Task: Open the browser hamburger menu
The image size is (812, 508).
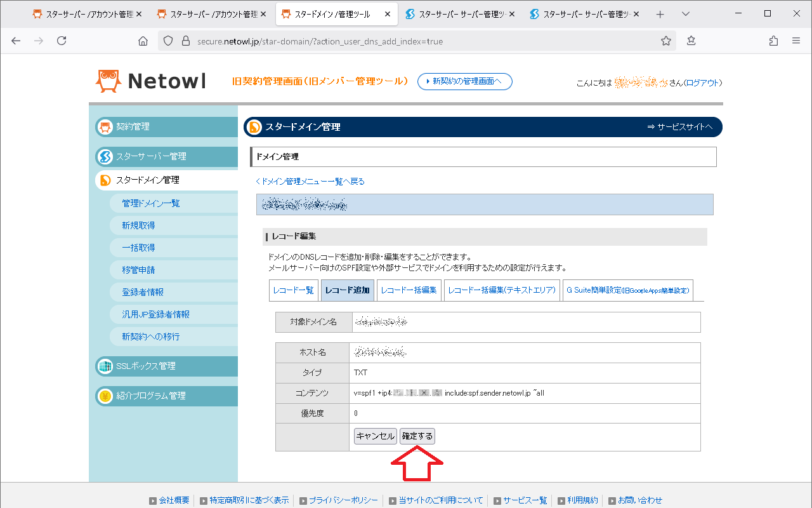Action: (x=796, y=41)
